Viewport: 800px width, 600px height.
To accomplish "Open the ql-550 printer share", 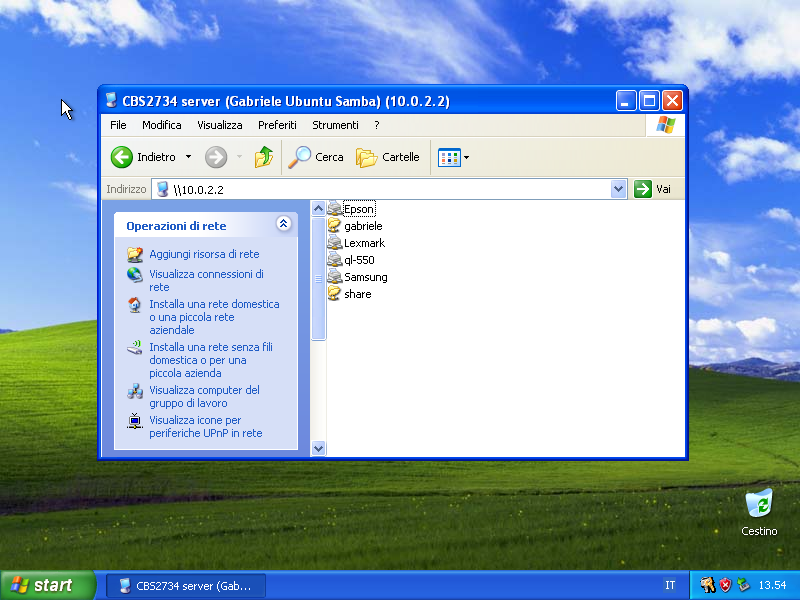I will pos(357,260).
